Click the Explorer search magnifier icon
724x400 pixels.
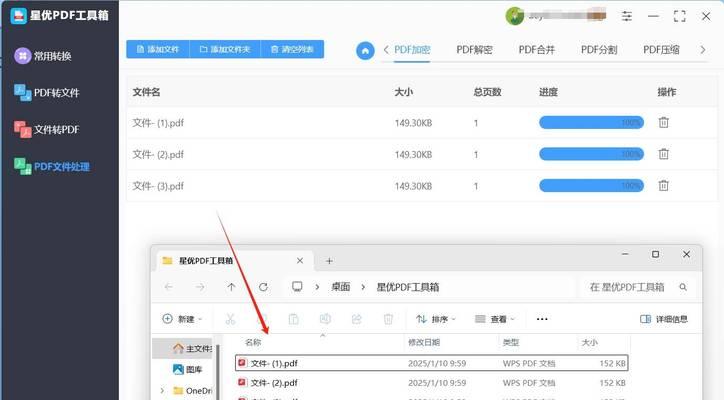tap(683, 287)
